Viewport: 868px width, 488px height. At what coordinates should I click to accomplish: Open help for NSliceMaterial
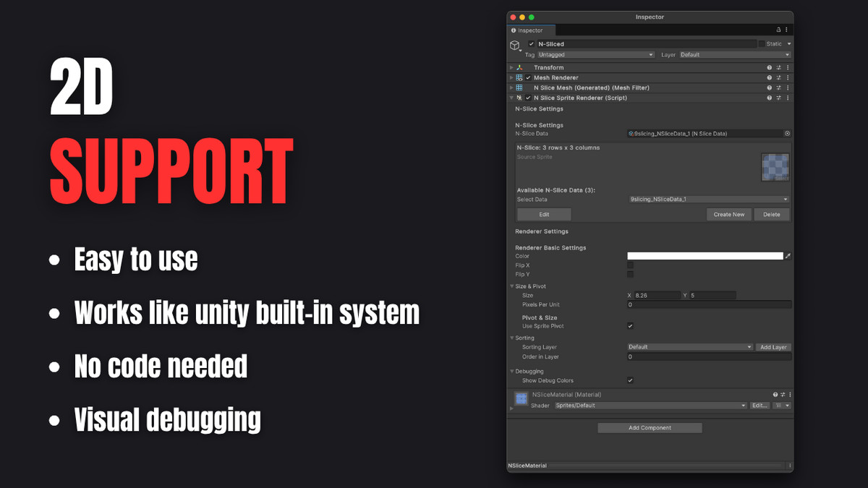tap(775, 395)
